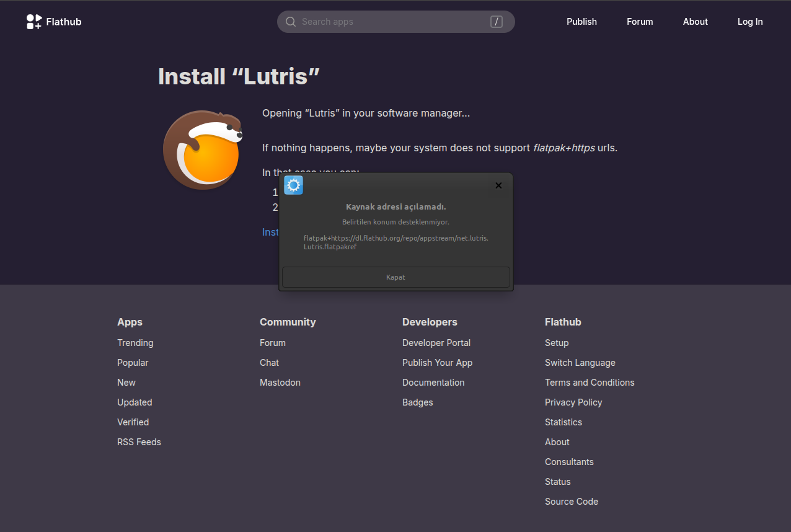This screenshot has width=791, height=532.
Task: Visit the Mastodon community link
Action: (x=280, y=383)
